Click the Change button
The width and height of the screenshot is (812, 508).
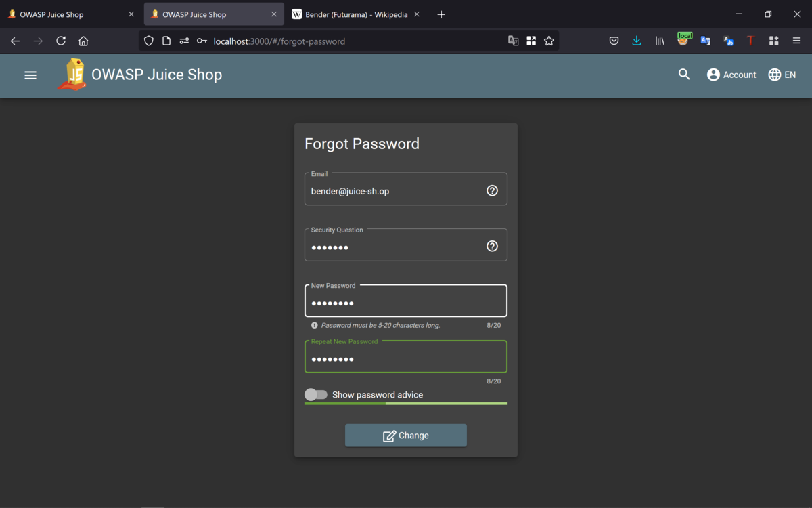point(406,436)
